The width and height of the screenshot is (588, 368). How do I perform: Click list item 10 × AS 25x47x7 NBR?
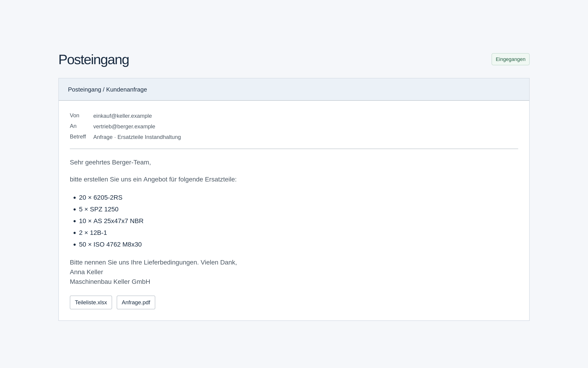(x=111, y=221)
